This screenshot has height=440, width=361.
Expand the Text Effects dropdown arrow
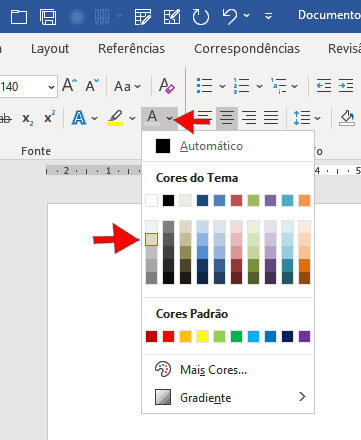[94, 118]
